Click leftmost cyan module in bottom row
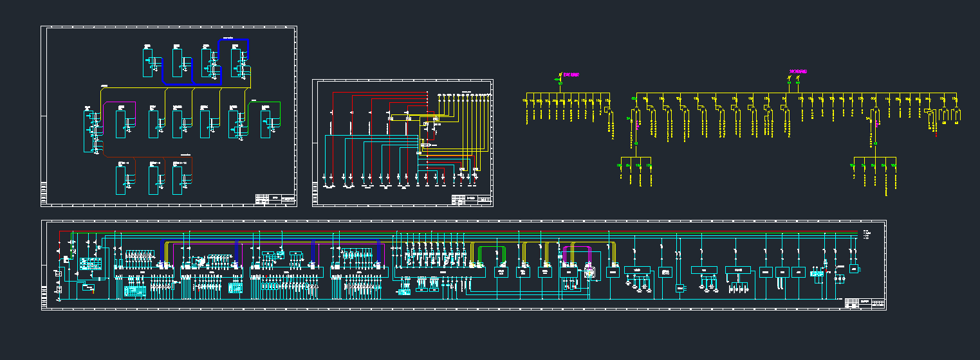 (x=120, y=181)
